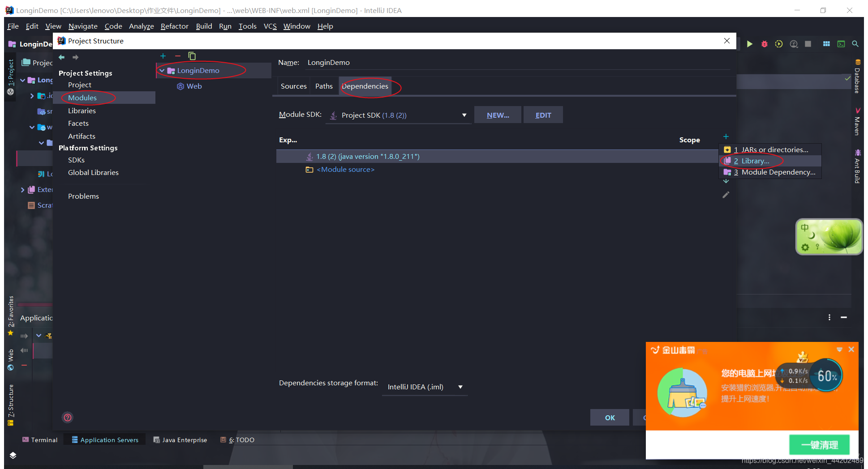Screen dimensions: 868x469
Task: Select Artifacts under Project Settings
Action: point(82,136)
